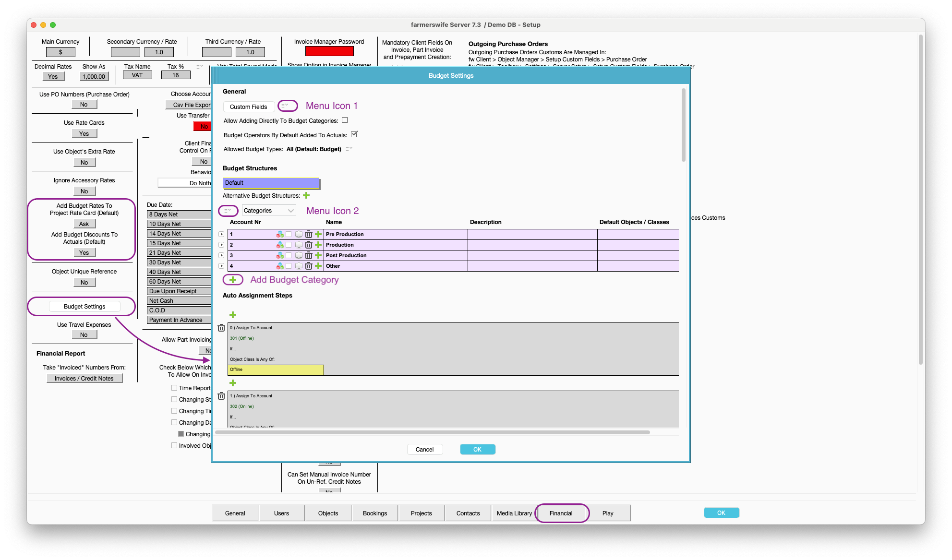Open menu icon left of Categories dropdown
The image size is (952, 560).
coord(228,211)
